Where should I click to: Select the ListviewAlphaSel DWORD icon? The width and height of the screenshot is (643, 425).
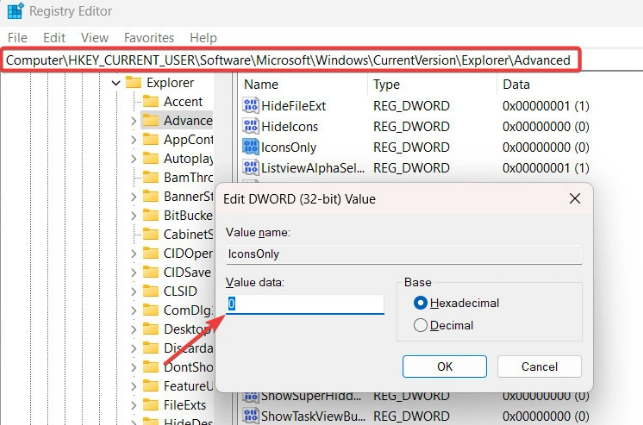(x=250, y=167)
